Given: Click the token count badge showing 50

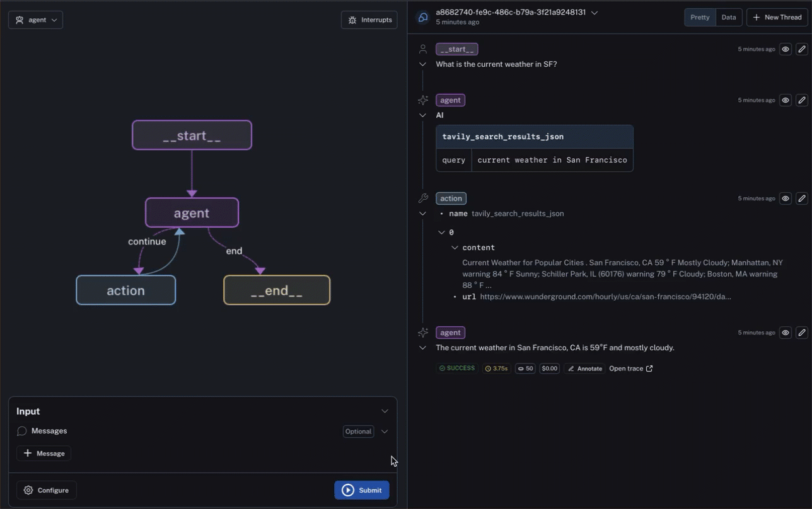Looking at the screenshot, I should tap(525, 369).
